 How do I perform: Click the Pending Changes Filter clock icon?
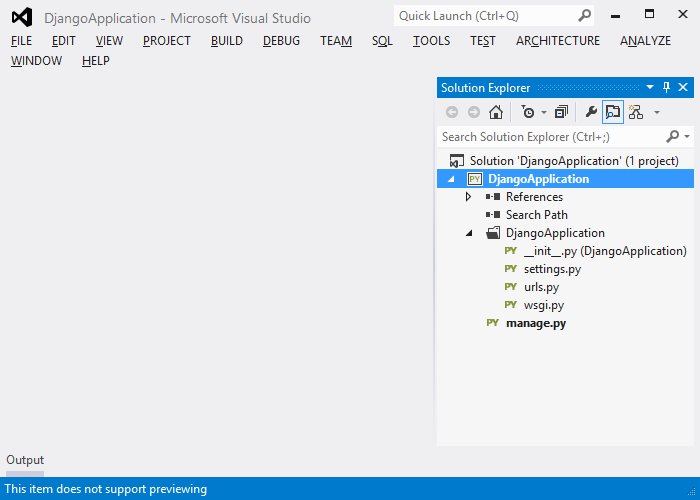(x=528, y=112)
